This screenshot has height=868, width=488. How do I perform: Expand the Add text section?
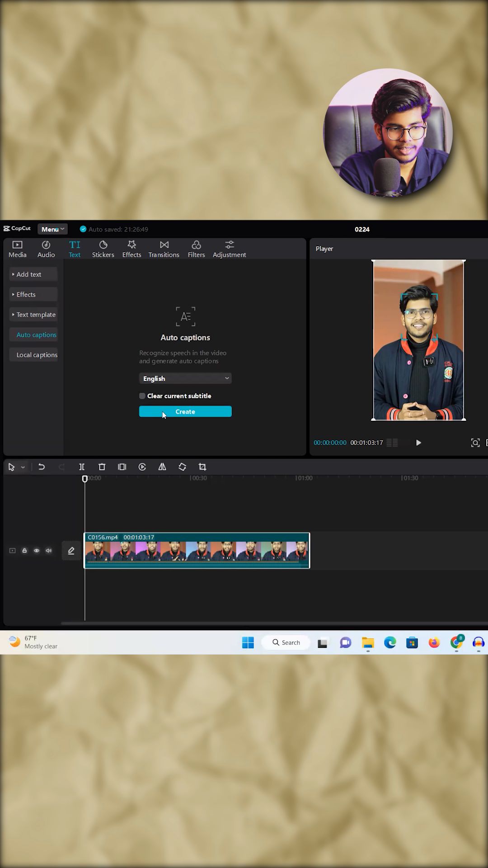click(x=33, y=274)
